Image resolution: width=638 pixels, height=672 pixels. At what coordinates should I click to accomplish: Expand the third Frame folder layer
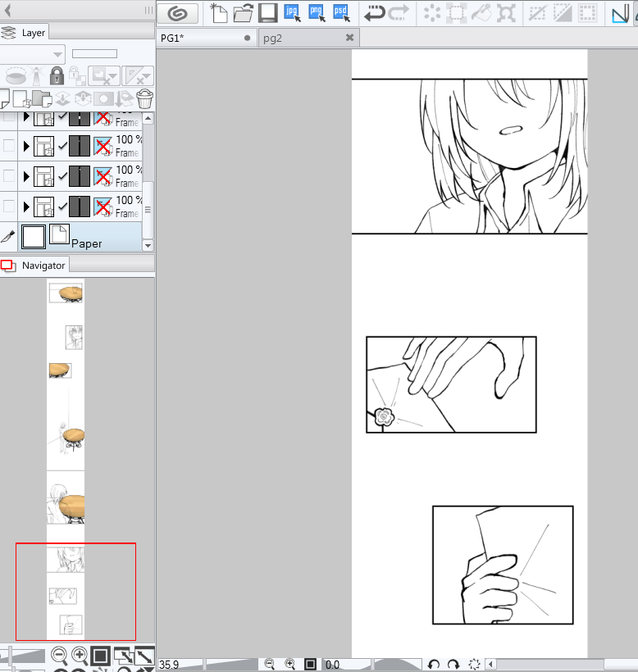tap(26, 176)
